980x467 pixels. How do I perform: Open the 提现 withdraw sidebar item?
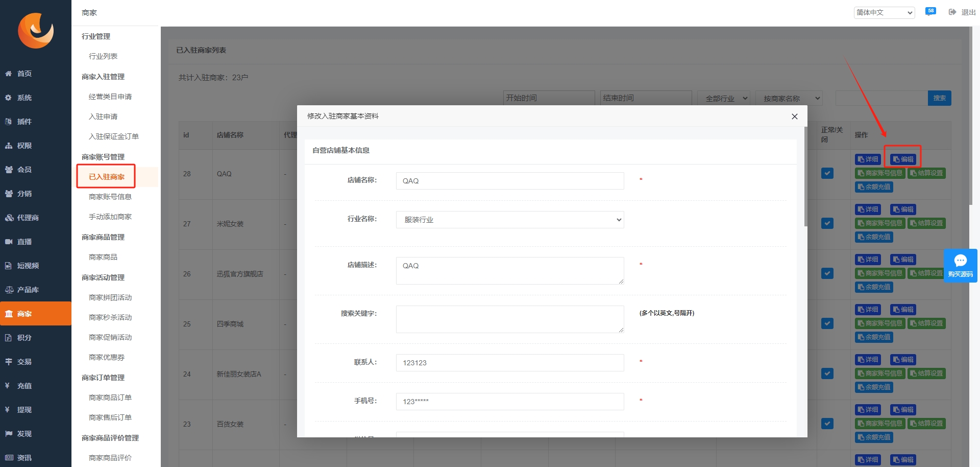pos(36,410)
